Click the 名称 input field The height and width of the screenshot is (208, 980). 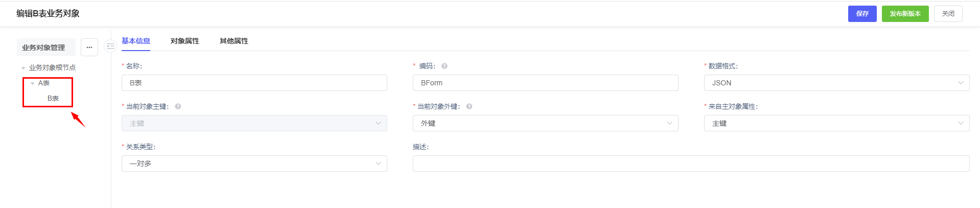click(254, 83)
